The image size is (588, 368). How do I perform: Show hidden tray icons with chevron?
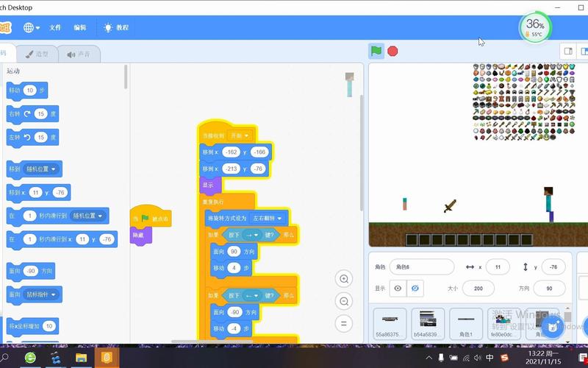[x=429, y=358]
